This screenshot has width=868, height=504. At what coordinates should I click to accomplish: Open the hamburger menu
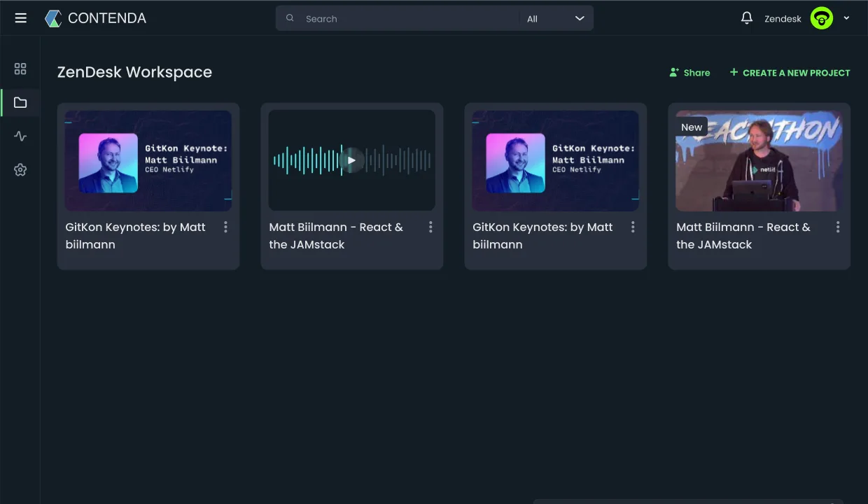[20, 18]
